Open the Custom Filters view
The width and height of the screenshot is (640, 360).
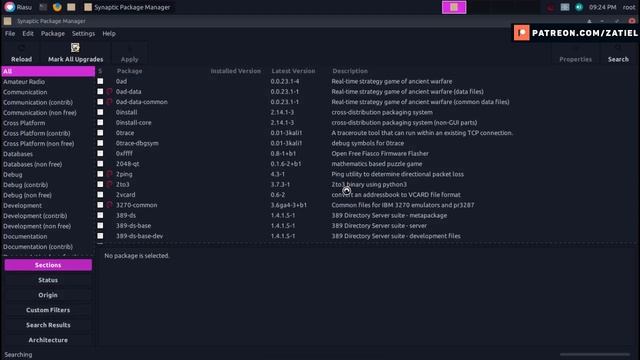point(48,310)
